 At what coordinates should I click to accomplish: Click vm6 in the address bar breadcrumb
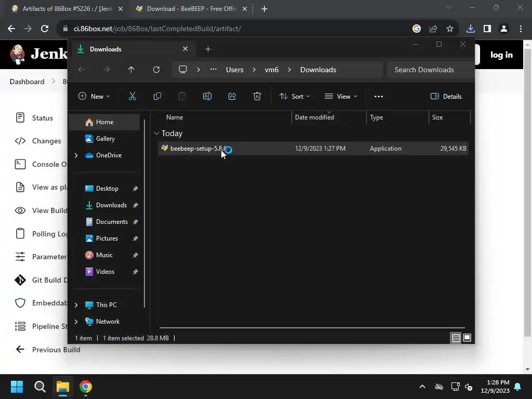(x=272, y=70)
